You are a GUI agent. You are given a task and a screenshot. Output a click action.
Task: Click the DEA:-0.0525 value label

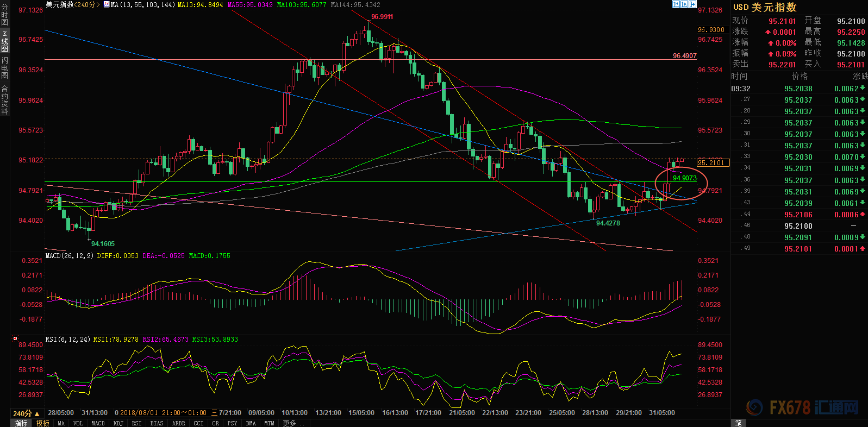[164, 255]
